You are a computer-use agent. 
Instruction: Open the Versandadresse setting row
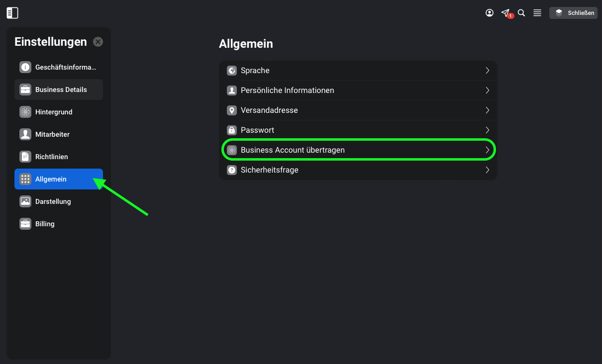358,110
